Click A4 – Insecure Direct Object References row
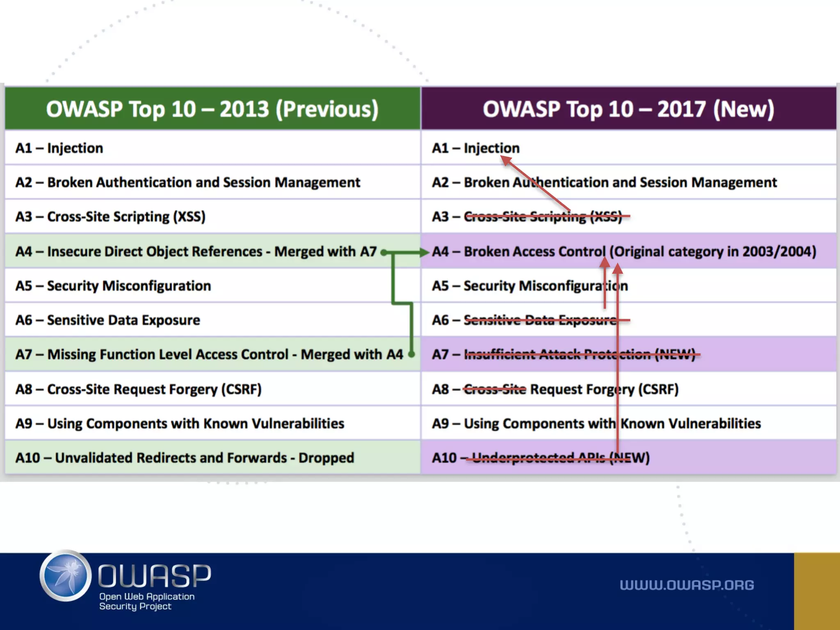The height and width of the screenshot is (630, 840). pos(196,251)
